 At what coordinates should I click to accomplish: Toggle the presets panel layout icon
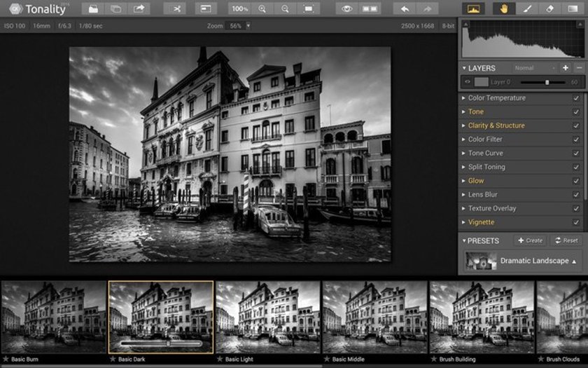click(206, 8)
